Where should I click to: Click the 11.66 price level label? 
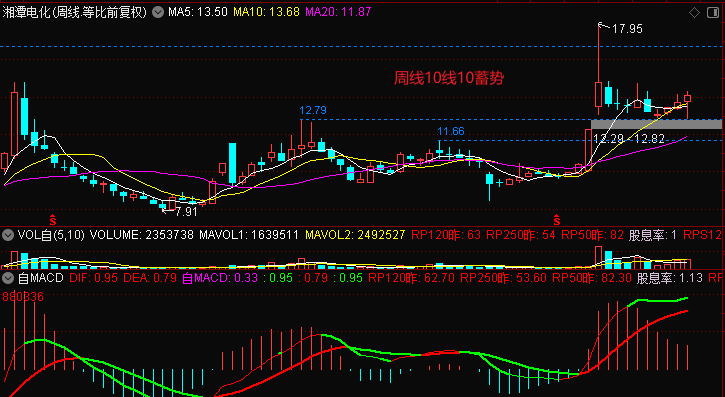[451, 131]
